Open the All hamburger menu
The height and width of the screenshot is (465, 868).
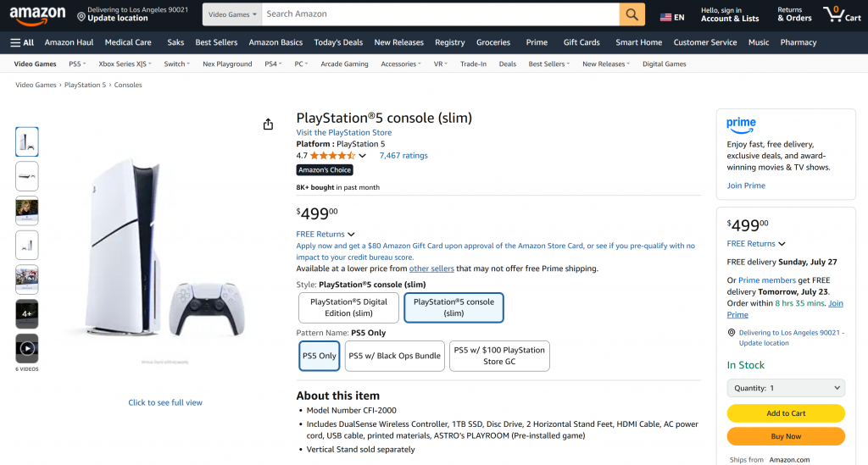[x=22, y=42]
